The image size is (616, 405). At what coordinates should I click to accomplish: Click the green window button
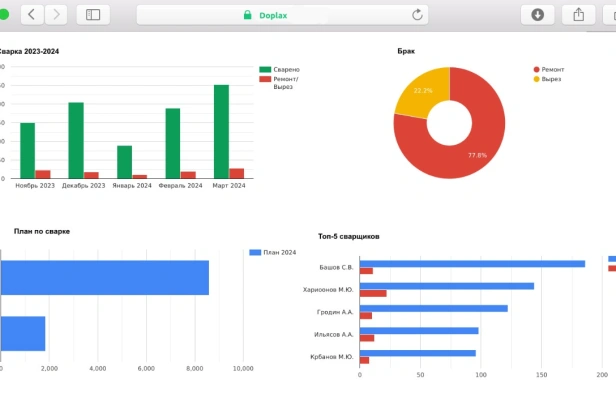pyautogui.click(x=4, y=15)
